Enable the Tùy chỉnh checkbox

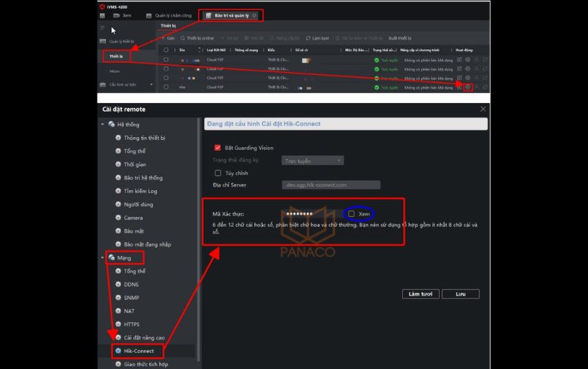[218, 173]
